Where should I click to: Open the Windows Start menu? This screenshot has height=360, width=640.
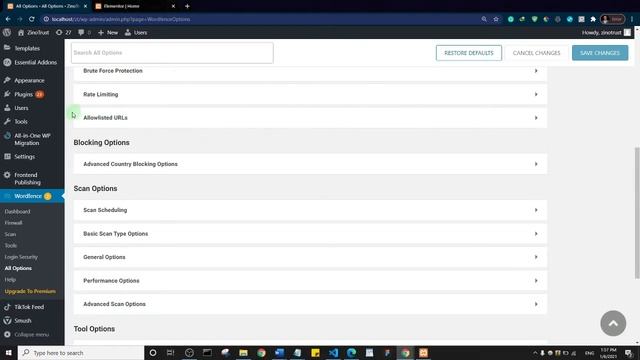point(9,353)
